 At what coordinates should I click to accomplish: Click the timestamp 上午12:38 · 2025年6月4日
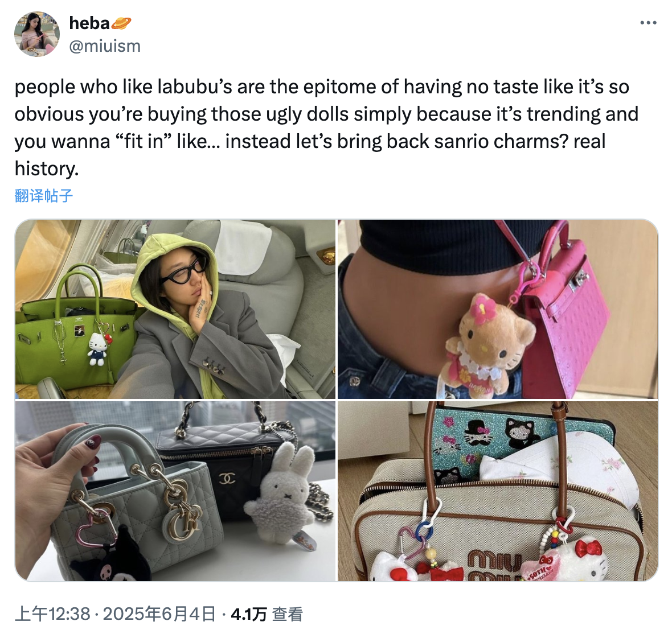[x=115, y=614]
